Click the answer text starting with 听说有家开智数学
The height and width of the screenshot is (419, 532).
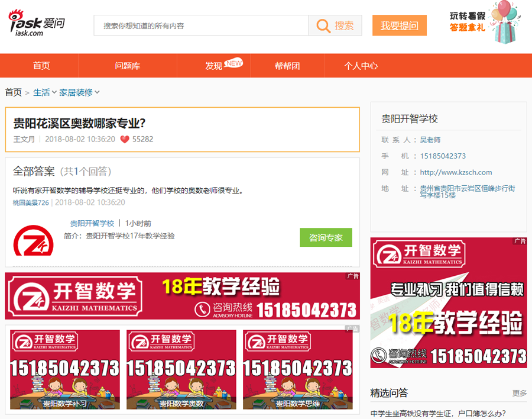pyautogui.click(x=128, y=191)
